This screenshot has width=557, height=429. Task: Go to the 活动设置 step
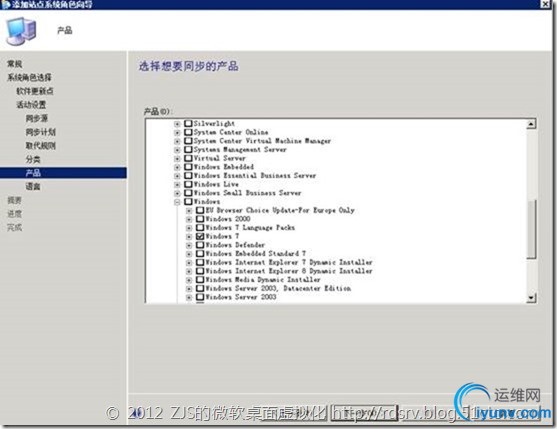[x=31, y=105]
